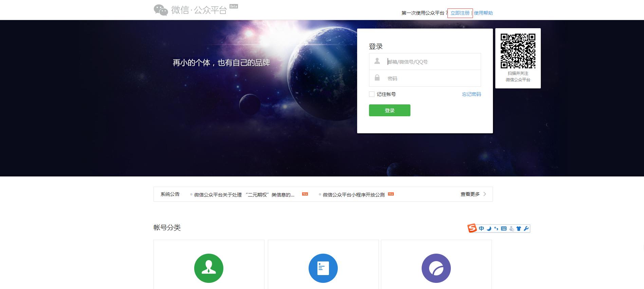Click the NEW badge after 二元期权 notice
The height and width of the screenshot is (289, 644).
(305, 194)
